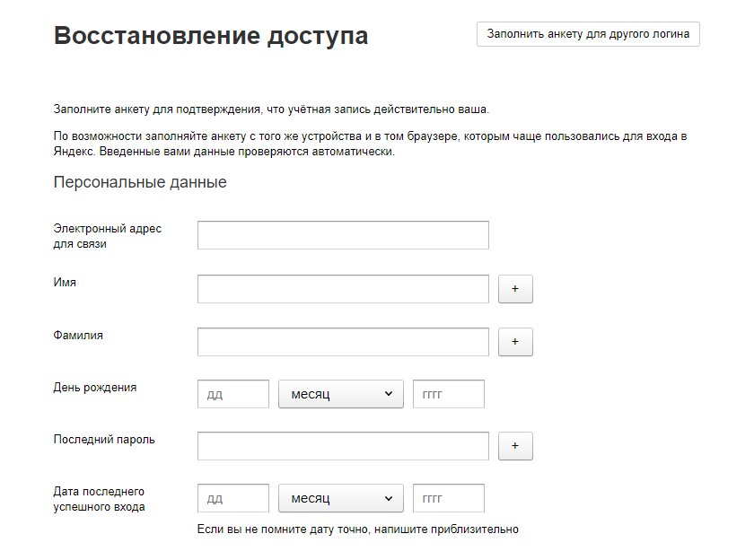Image resolution: width=754 pixels, height=560 pixels.
Task: Click the «Персональные данные» section heading
Action: [x=140, y=182]
